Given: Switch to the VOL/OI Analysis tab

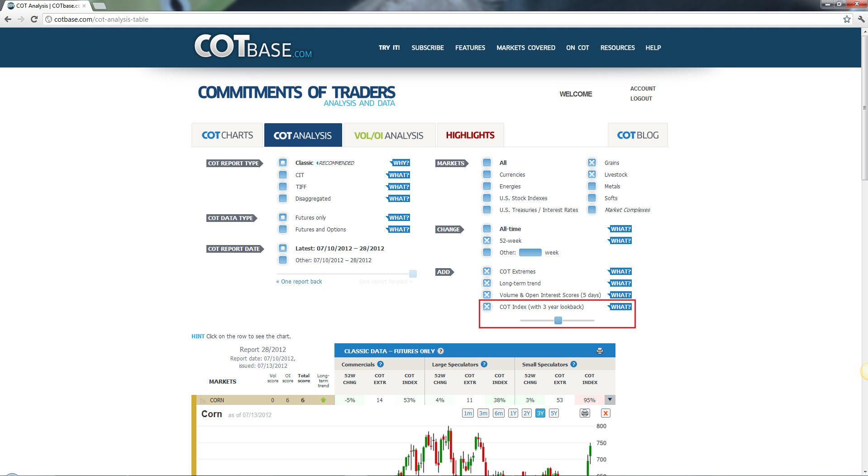Looking at the screenshot, I should tap(389, 135).
